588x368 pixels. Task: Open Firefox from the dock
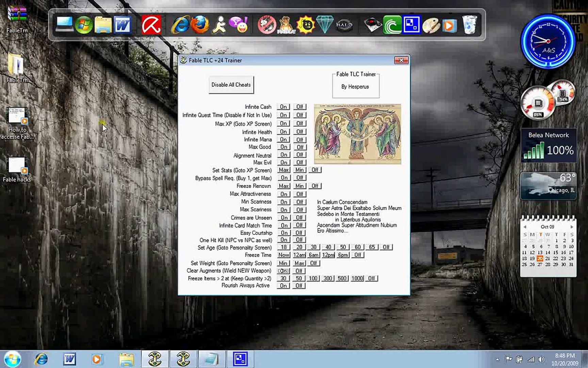click(199, 25)
